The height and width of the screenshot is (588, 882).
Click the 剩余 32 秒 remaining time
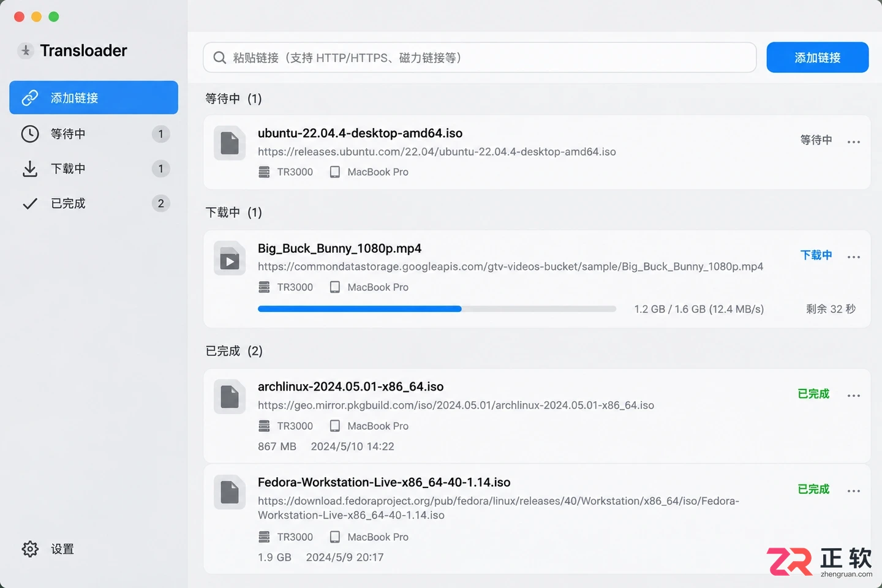(x=831, y=309)
